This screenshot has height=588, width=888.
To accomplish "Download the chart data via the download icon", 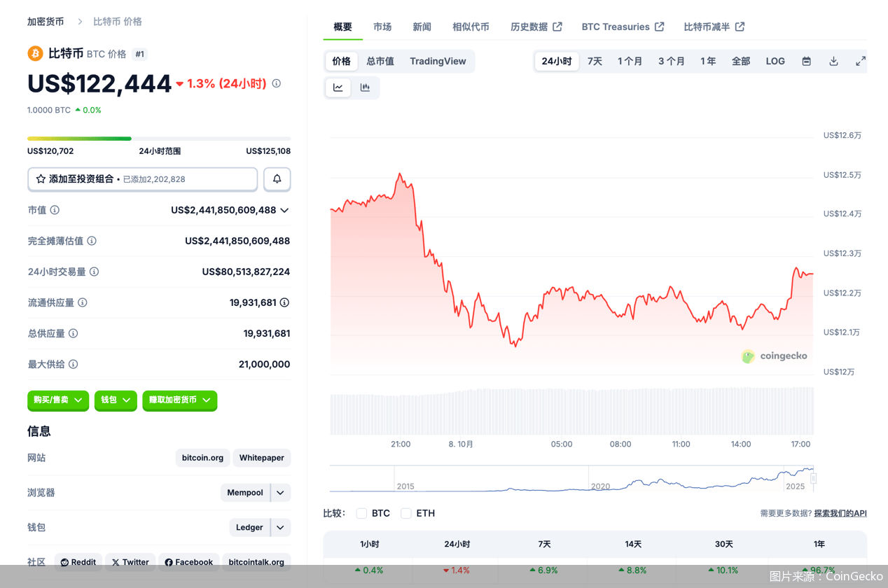I will click(x=833, y=61).
